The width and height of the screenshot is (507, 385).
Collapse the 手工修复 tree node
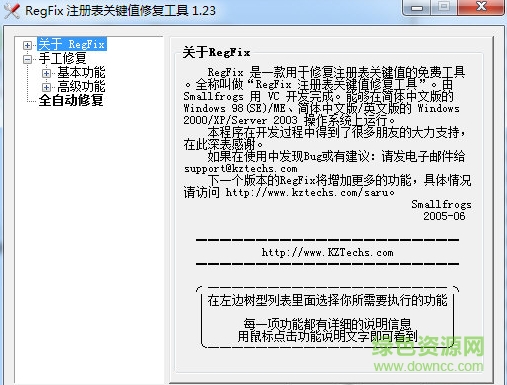[x=27, y=59]
